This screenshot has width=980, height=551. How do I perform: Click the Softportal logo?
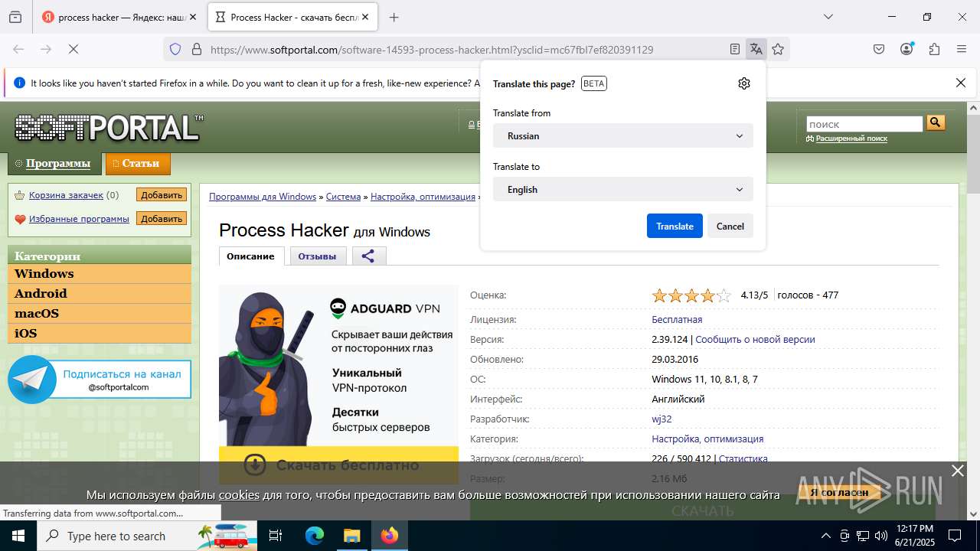point(109,128)
